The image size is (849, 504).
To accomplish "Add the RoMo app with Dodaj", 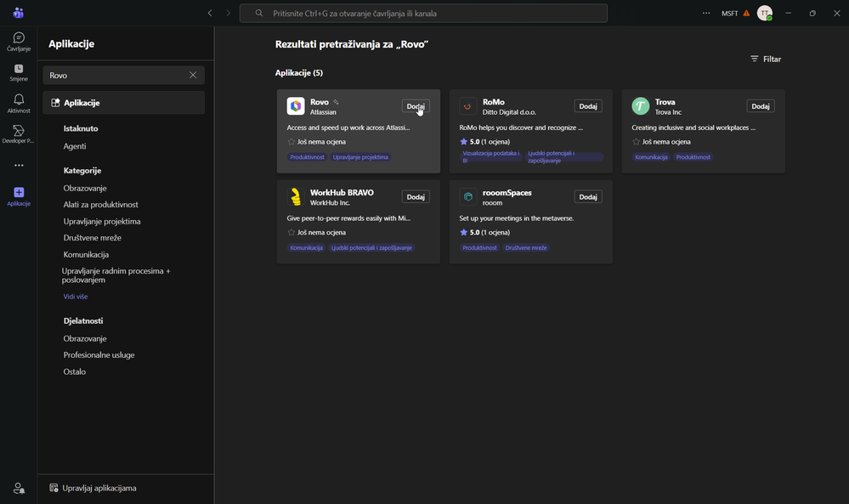I will point(588,106).
